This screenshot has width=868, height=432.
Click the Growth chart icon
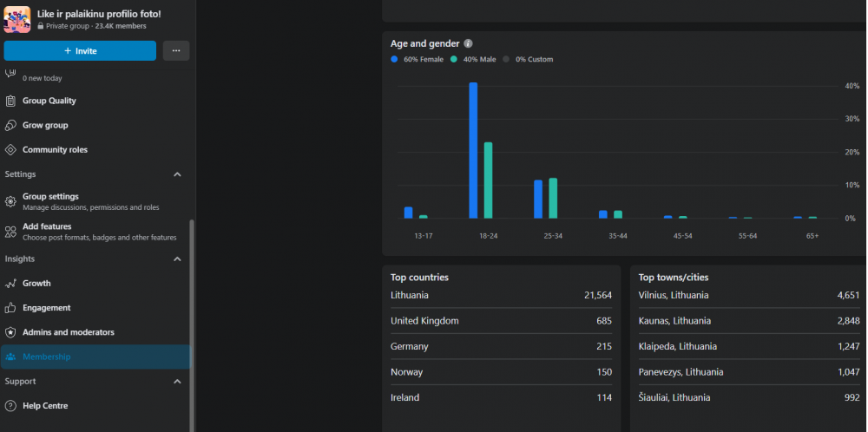10,284
